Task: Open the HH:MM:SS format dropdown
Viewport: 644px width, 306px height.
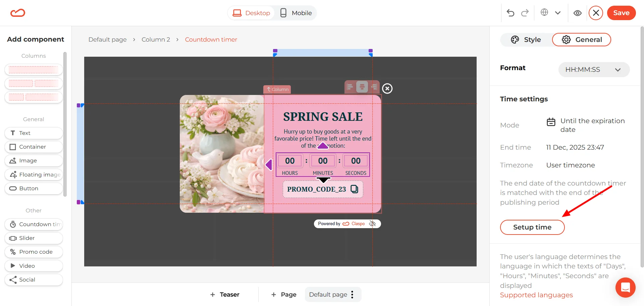Action: point(594,69)
